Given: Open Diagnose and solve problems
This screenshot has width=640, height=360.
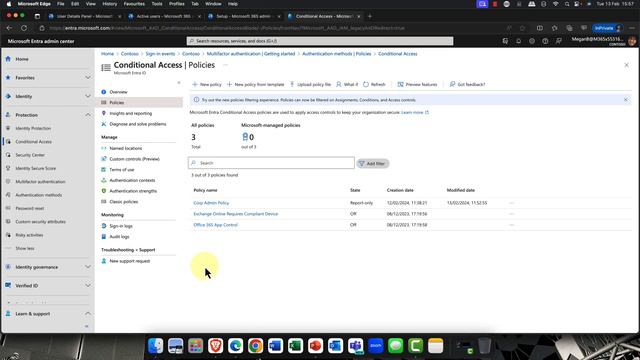Looking at the screenshot, I should click(x=138, y=124).
